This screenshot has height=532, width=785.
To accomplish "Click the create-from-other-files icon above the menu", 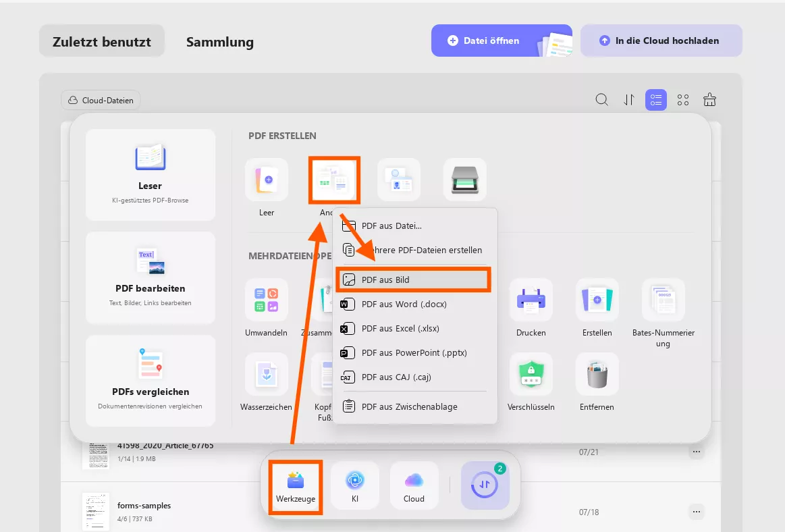I will pyautogui.click(x=334, y=180).
